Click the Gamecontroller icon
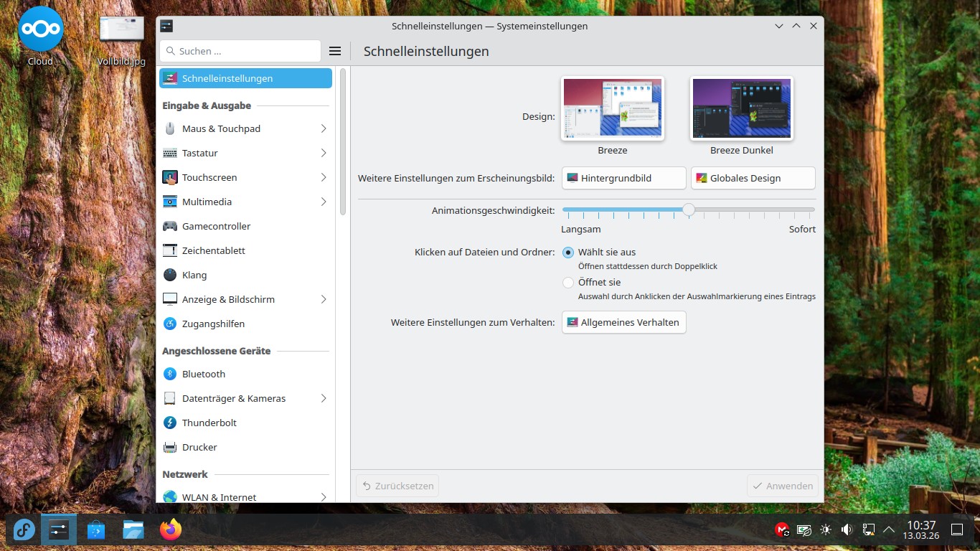This screenshot has height=551, width=980. pyautogui.click(x=170, y=226)
